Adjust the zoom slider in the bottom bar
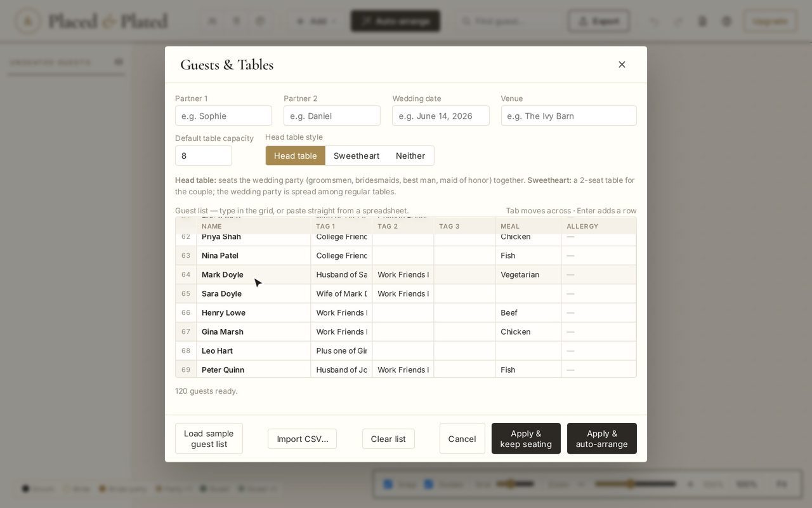Viewport: 812px width, 508px height. click(x=634, y=484)
